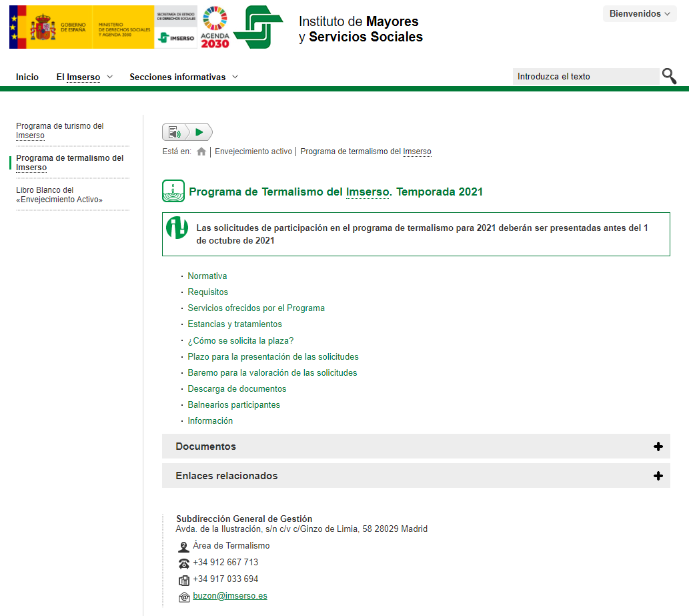Viewport: 689px width, 616px height.
Task: Click the Avda. de la Ilustración address line
Action: click(301, 529)
